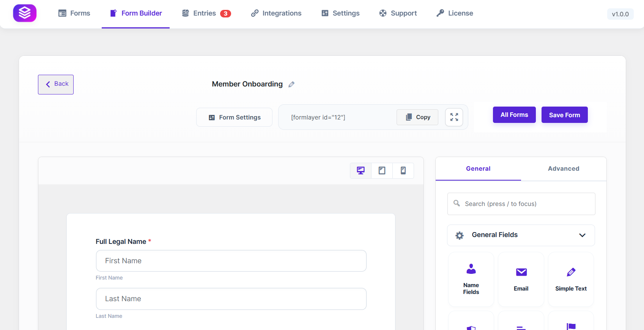Image resolution: width=644 pixels, height=330 pixels.
Task: Switch to mobile preview icon
Action: (x=403, y=171)
